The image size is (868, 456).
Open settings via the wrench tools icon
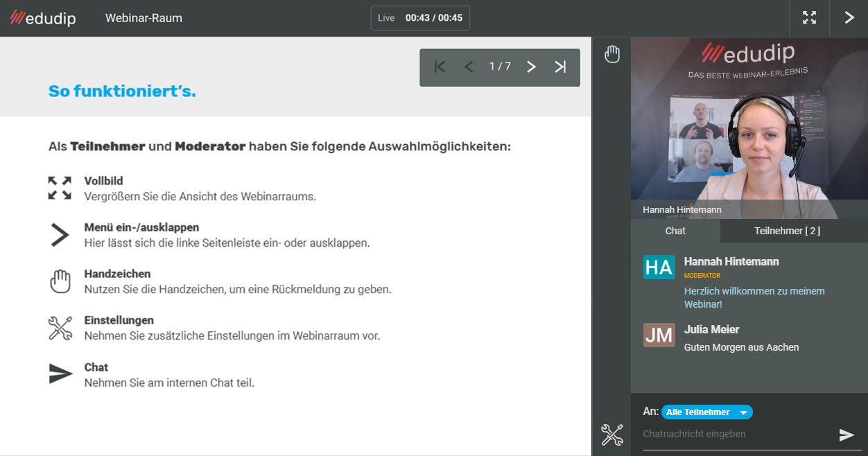(611, 435)
